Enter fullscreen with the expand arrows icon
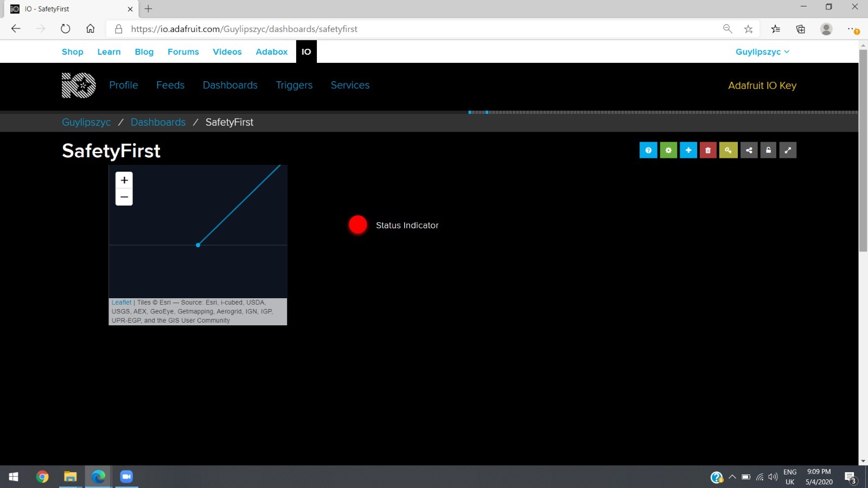This screenshot has width=868, height=488. click(788, 150)
